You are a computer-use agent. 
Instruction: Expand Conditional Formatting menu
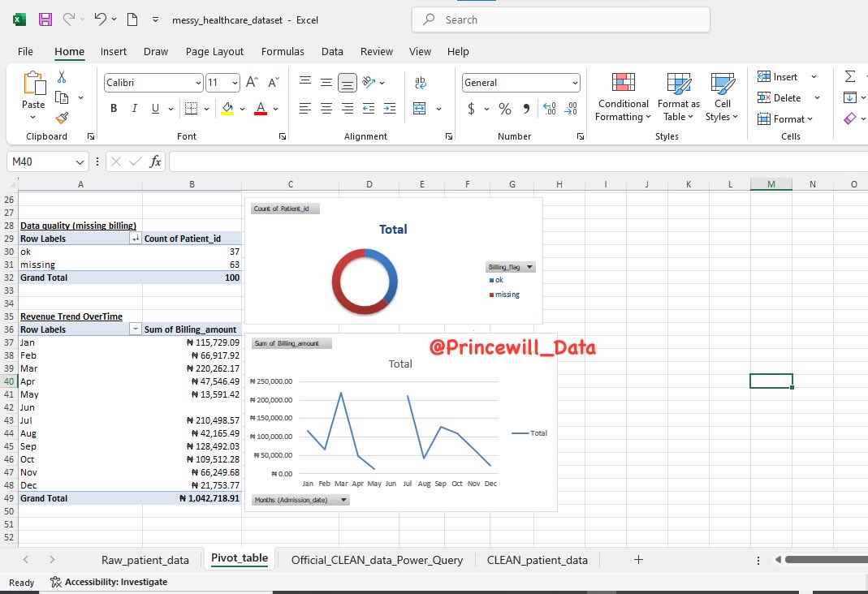(x=624, y=97)
